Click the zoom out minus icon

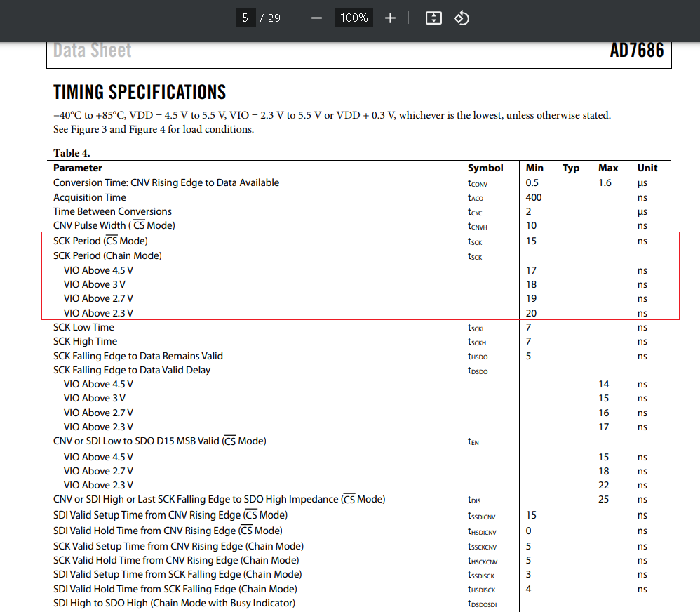click(x=316, y=18)
